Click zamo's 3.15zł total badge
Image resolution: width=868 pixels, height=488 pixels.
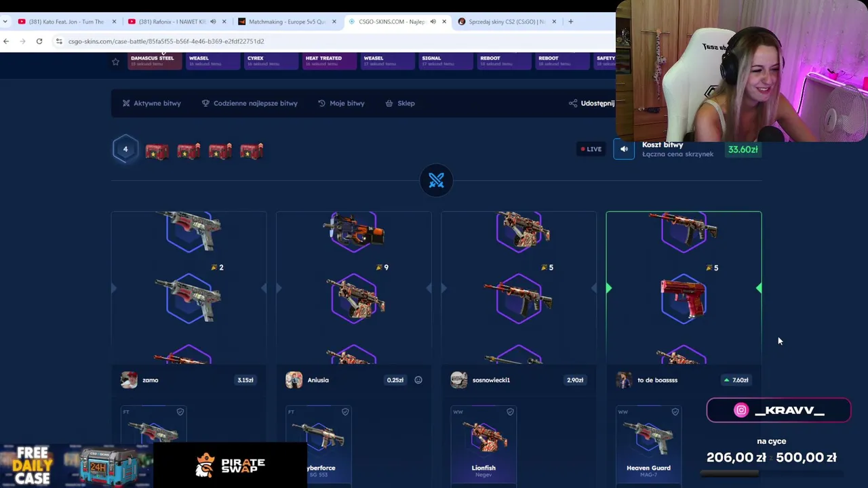tap(245, 380)
